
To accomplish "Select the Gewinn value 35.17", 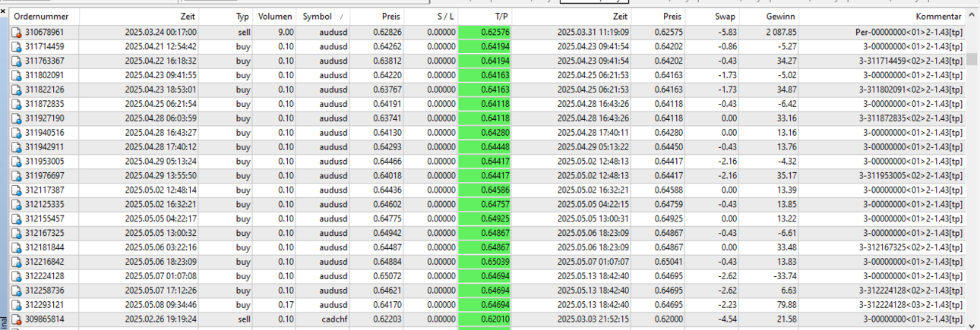I will [x=786, y=175].
